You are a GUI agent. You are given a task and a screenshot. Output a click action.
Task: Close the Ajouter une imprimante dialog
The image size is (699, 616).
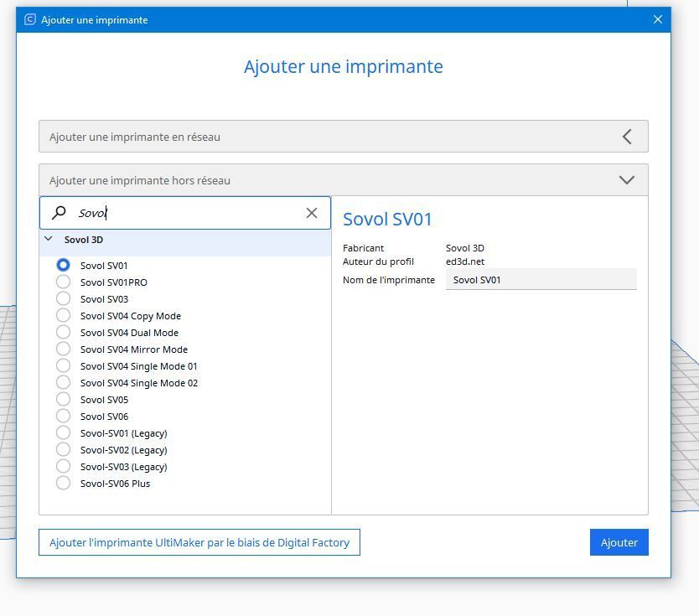point(658,19)
